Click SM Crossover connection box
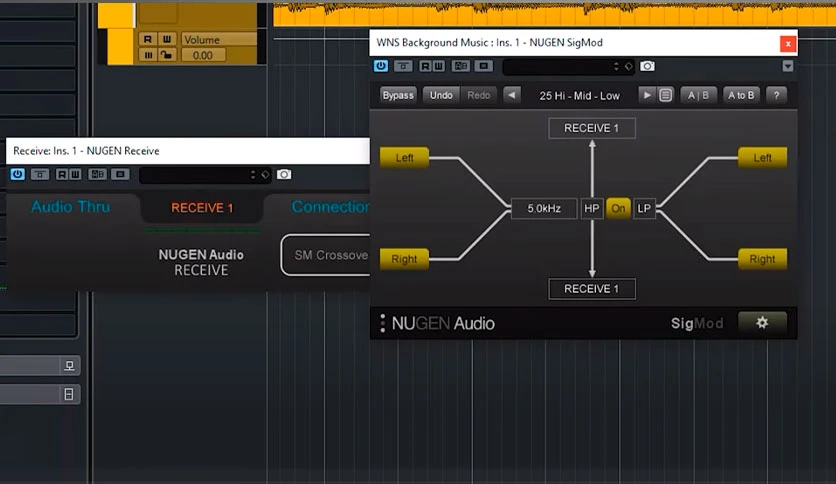Image resolution: width=836 pixels, height=484 pixels. [x=325, y=255]
